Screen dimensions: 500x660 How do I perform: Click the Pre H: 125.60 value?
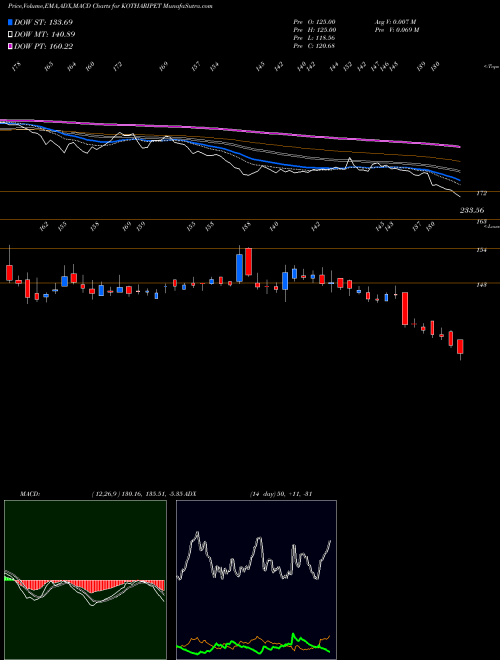click(x=314, y=30)
